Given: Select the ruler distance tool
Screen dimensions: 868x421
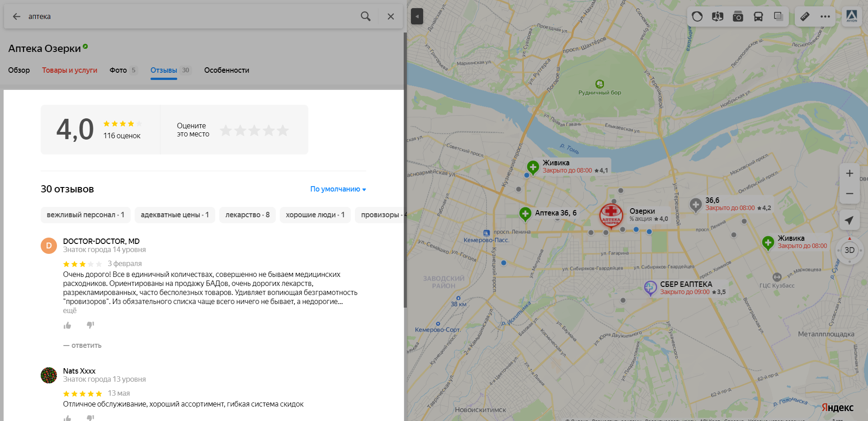Looking at the screenshot, I should pyautogui.click(x=805, y=17).
